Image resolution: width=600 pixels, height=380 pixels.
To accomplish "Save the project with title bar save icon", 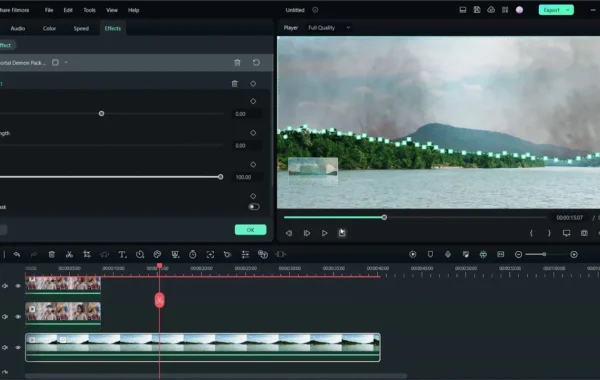I will [x=477, y=10].
